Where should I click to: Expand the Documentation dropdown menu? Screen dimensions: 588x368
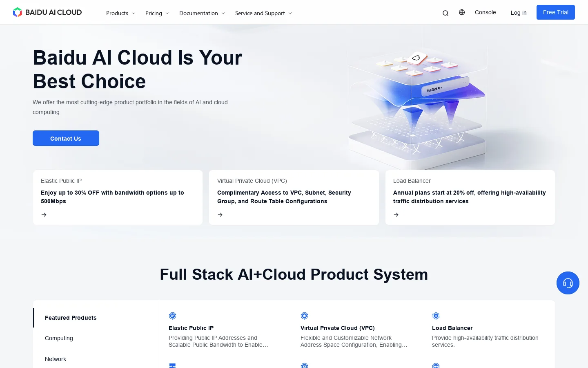pyautogui.click(x=202, y=13)
